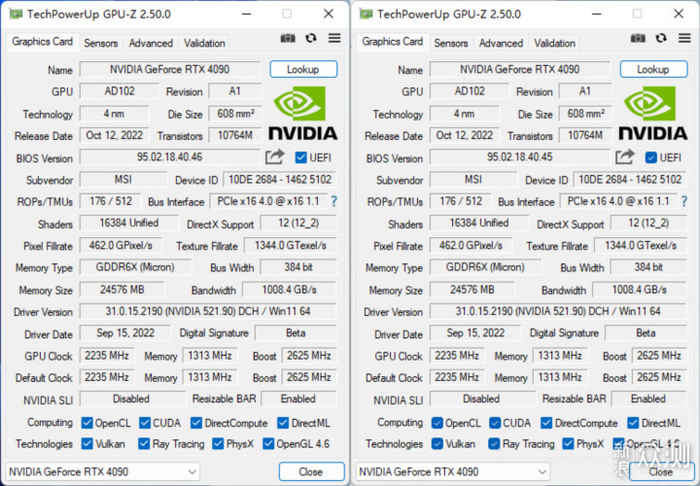Click Bus Interface question mark in right window

pyautogui.click(x=684, y=202)
